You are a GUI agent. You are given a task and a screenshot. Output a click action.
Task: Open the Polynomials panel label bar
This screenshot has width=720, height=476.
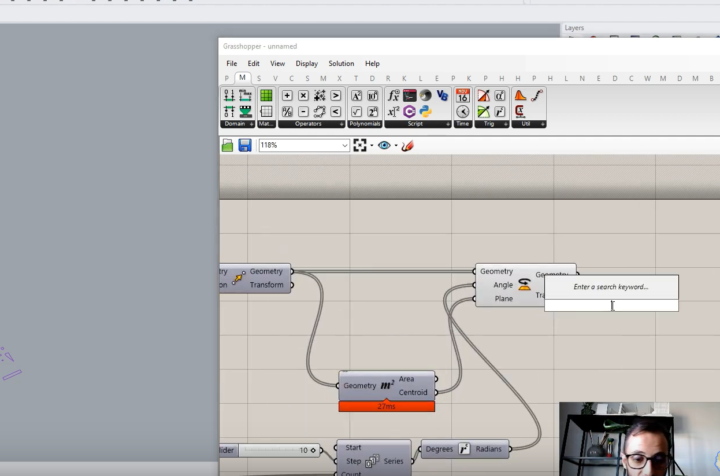[365, 124]
